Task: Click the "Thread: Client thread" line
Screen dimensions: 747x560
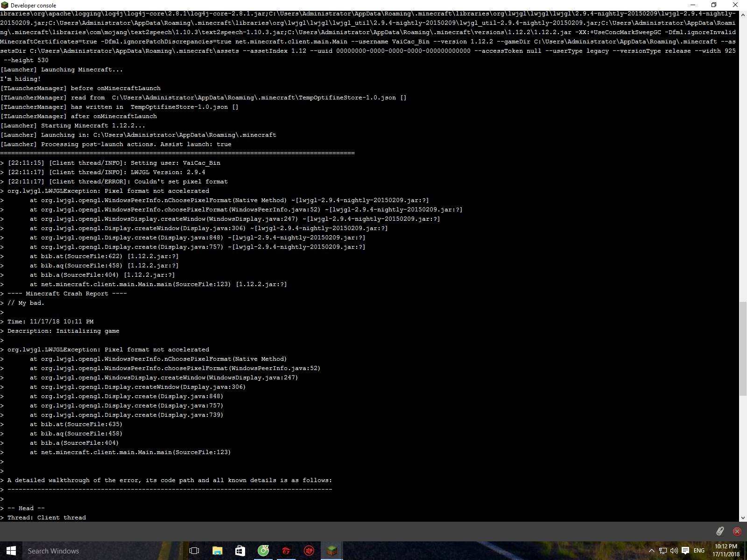Action: (x=43, y=518)
